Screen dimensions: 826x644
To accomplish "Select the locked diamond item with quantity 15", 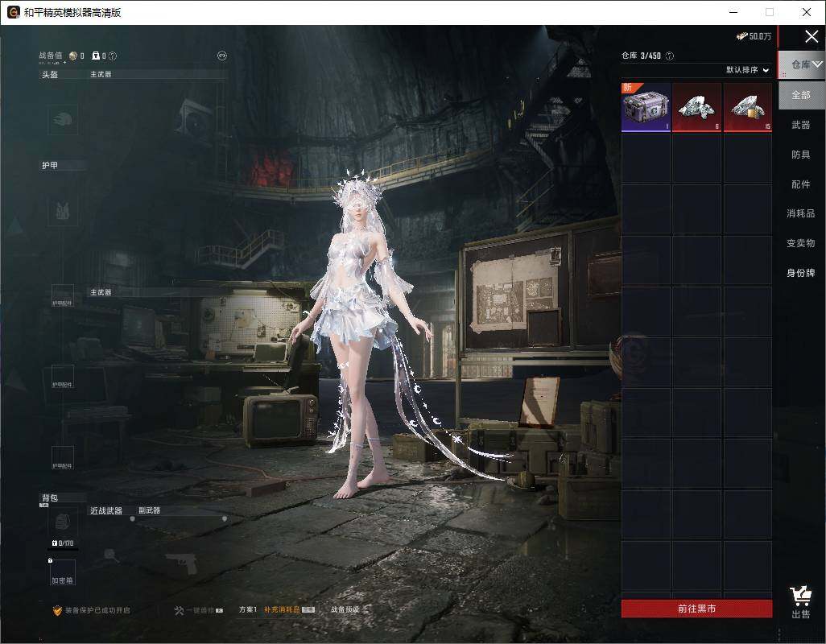I will pos(748,107).
